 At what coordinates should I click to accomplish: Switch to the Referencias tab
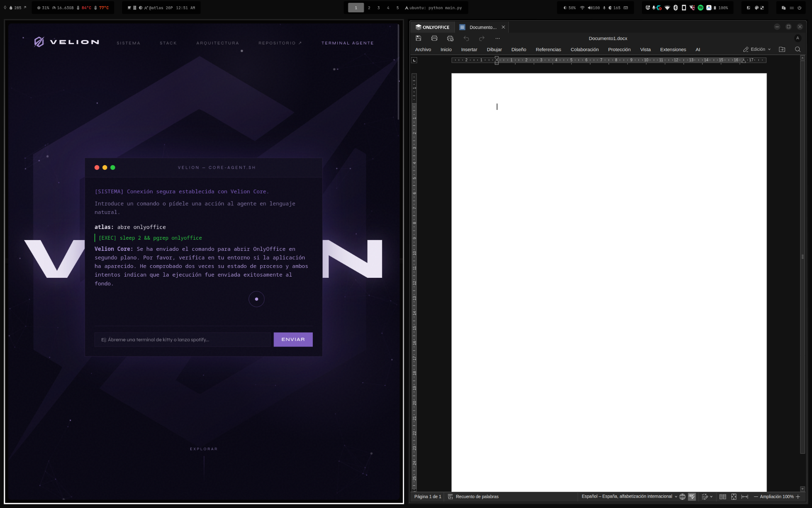click(548, 50)
